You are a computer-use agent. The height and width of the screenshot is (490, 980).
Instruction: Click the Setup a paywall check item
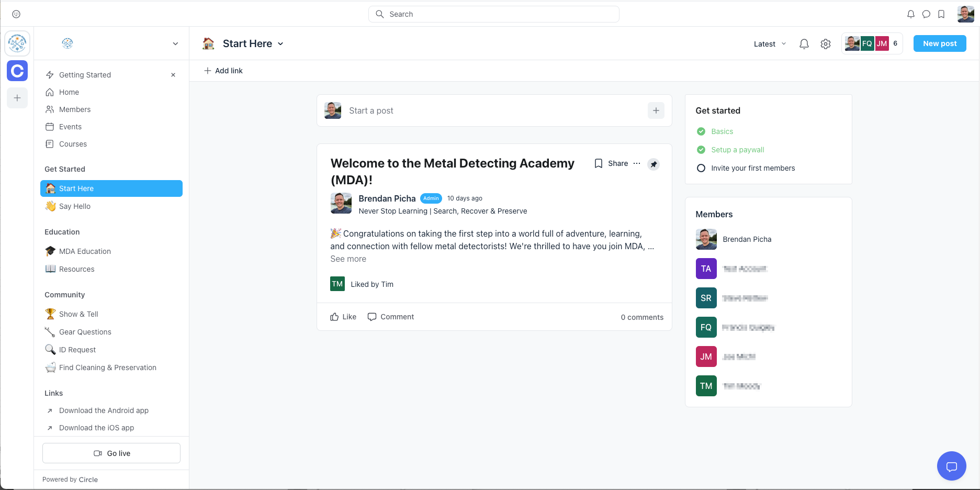click(x=737, y=150)
